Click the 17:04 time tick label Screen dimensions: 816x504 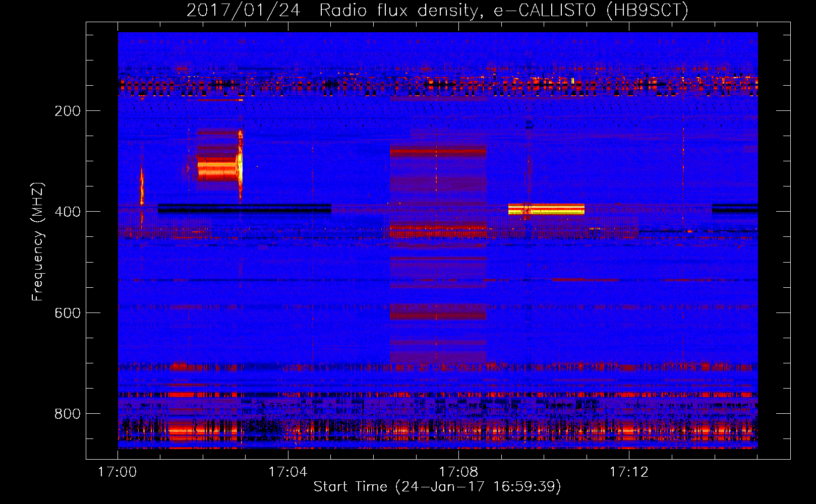pos(288,472)
